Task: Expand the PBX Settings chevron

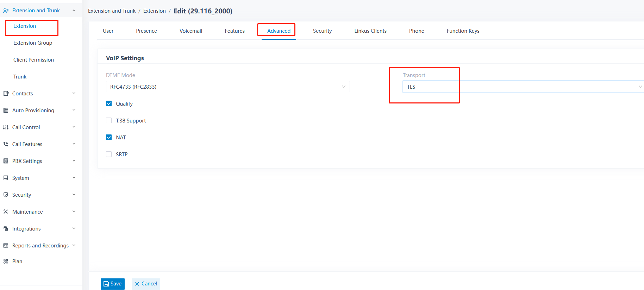Action: tap(74, 161)
